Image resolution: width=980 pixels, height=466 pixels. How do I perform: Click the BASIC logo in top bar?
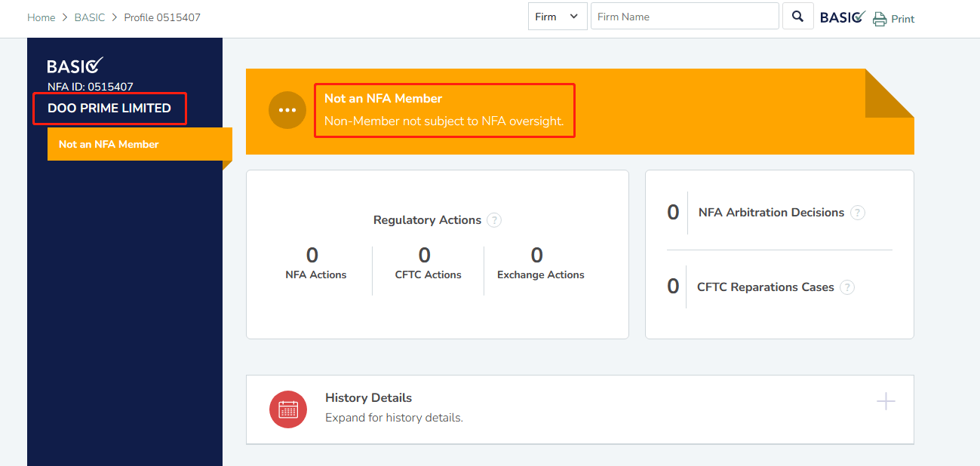tap(842, 17)
